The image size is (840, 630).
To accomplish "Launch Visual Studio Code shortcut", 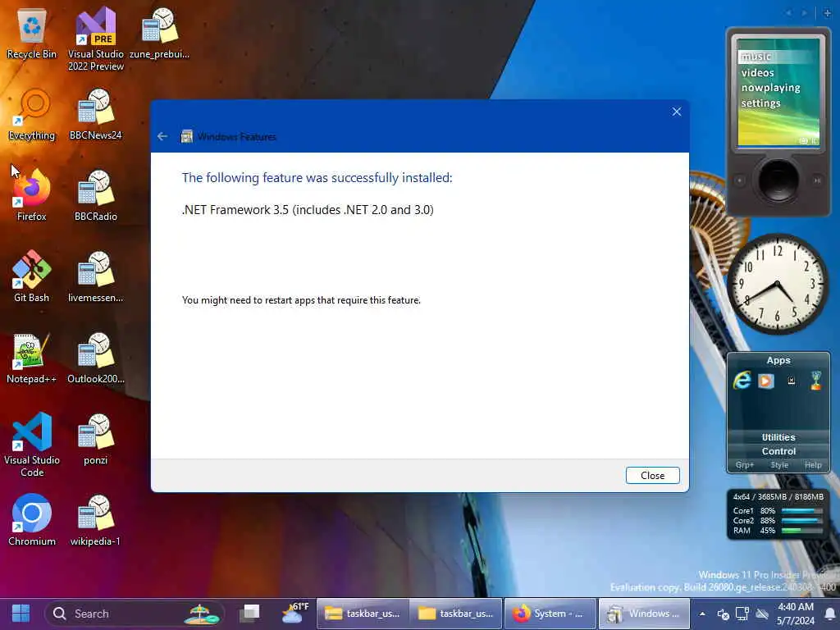I will click(32, 445).
